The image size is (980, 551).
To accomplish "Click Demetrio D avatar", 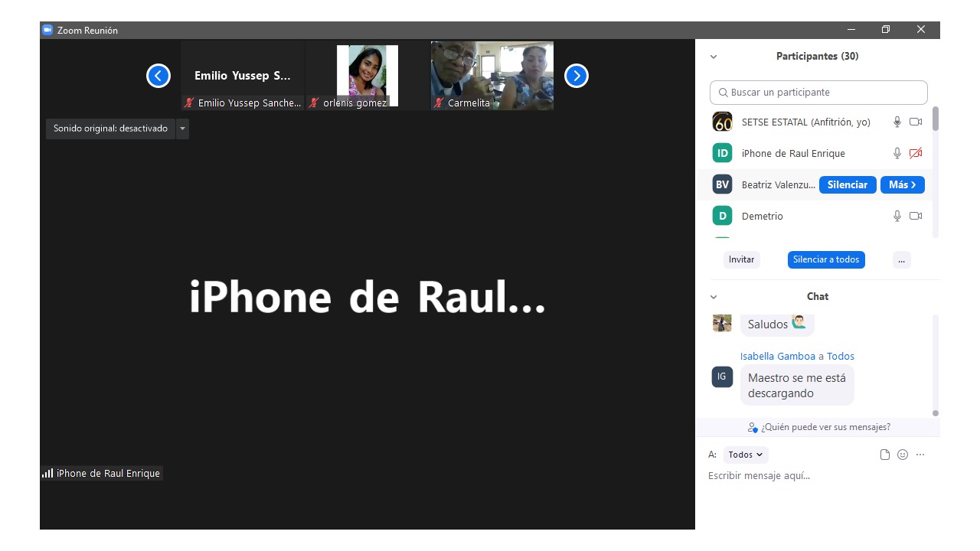I will point(722,216).
